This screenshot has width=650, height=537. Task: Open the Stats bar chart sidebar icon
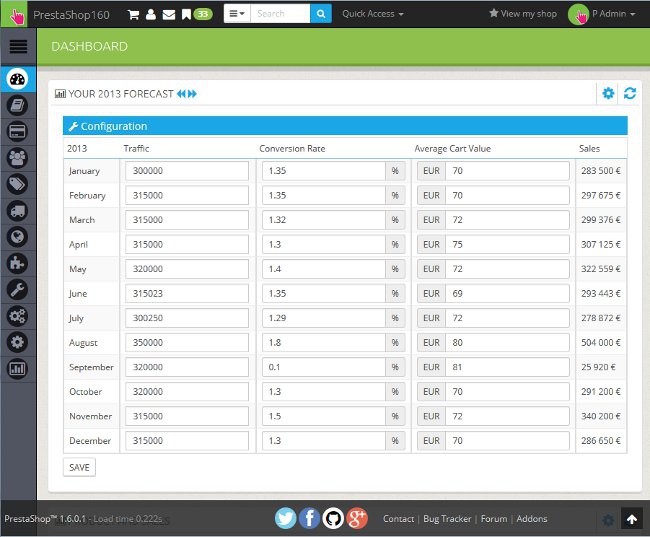pyautogui.click(x=17, y=369)
